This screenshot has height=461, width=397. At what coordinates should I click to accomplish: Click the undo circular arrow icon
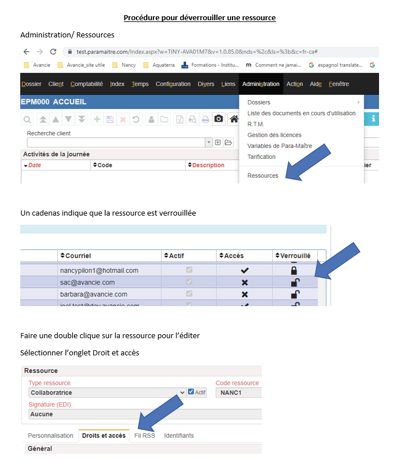tap(136, 119)
